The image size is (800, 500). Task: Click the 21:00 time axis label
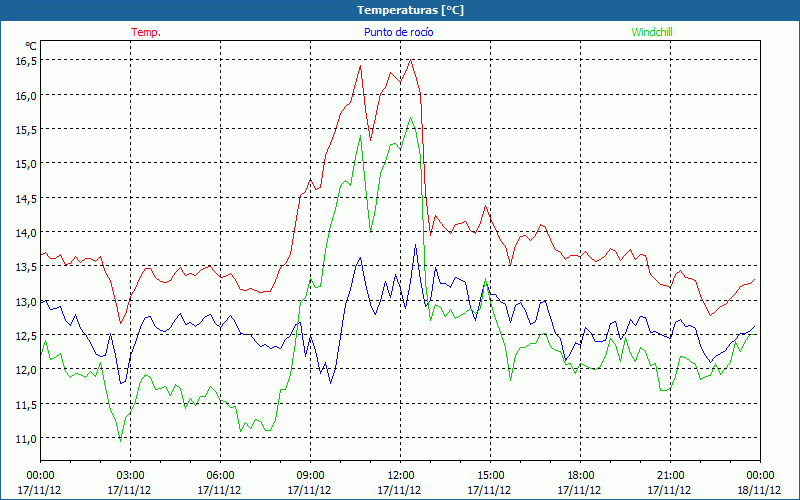(670, 476)
